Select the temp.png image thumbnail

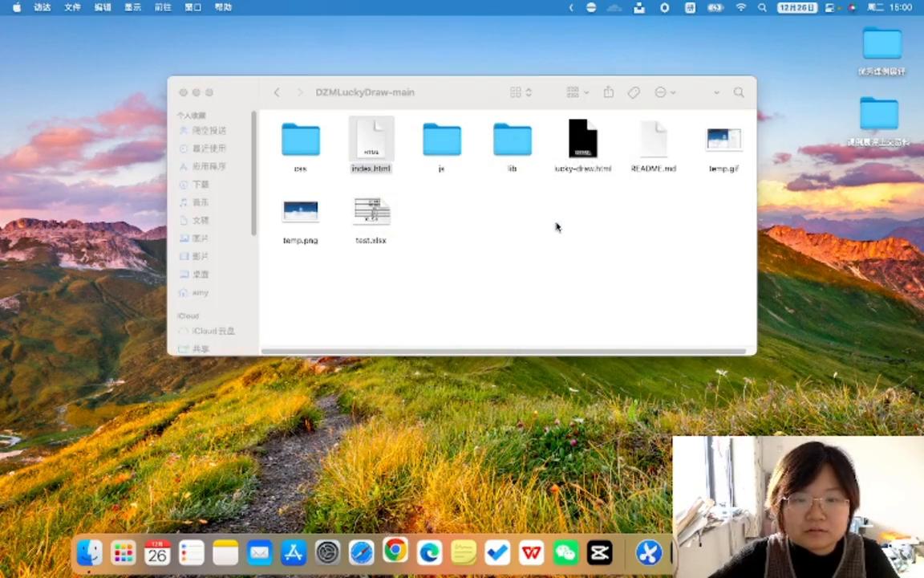coord(301,212)
